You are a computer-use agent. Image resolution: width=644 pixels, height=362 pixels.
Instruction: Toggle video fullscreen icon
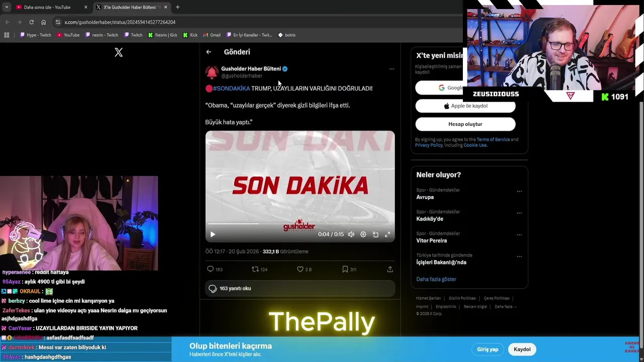point(387,234)
